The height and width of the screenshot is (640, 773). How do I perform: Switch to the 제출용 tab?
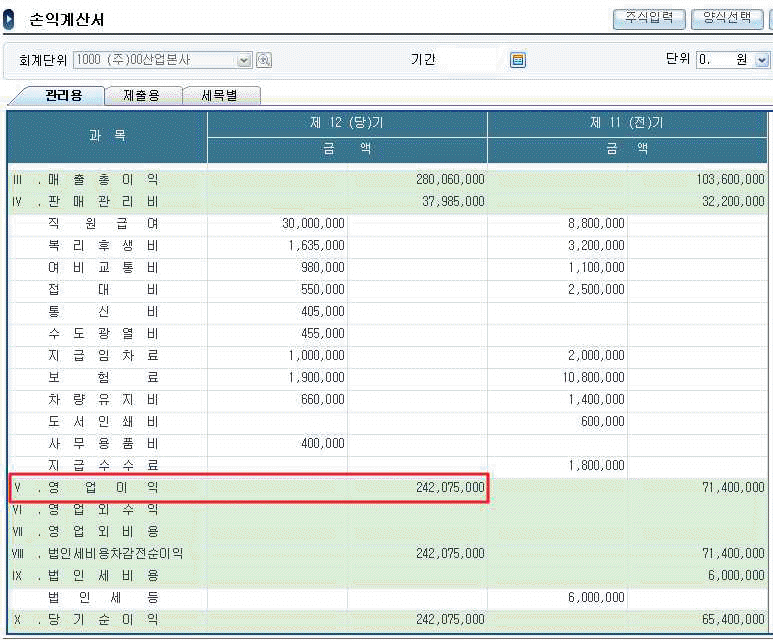tap(141, 96)
